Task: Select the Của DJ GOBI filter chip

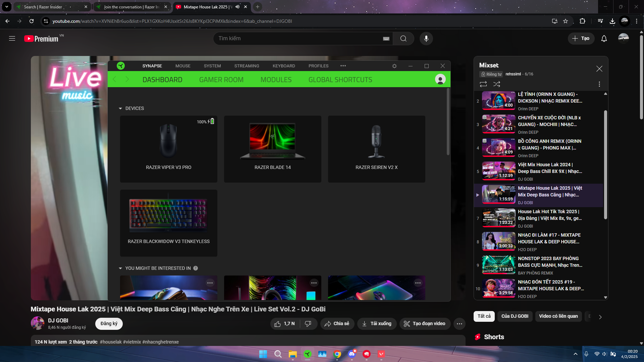Action: coord(515,316)
